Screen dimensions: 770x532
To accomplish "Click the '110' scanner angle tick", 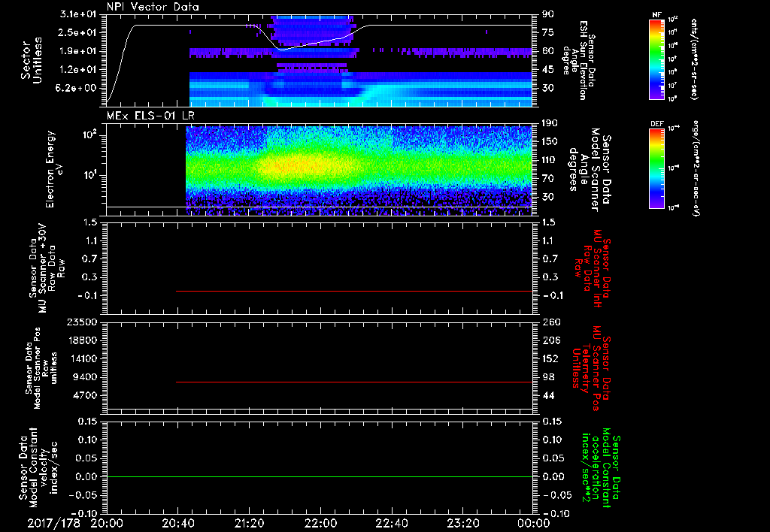I will click(x=550, y=160).
